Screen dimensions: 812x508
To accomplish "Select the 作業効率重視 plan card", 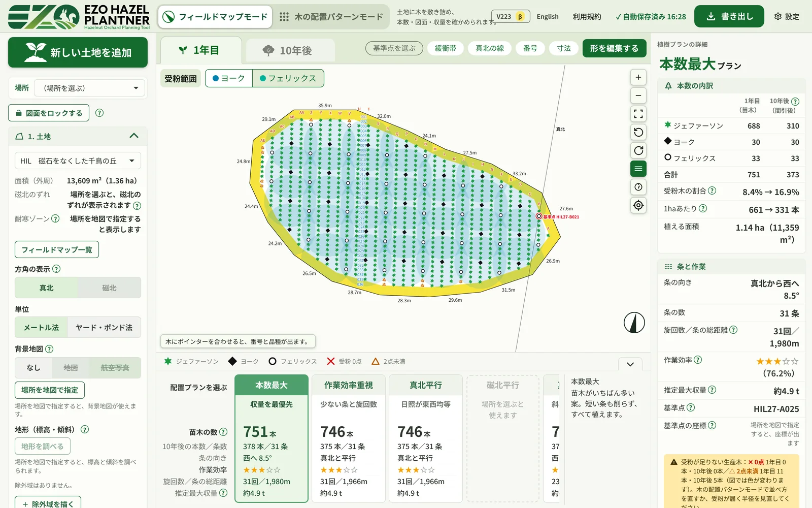I will 349,438.
